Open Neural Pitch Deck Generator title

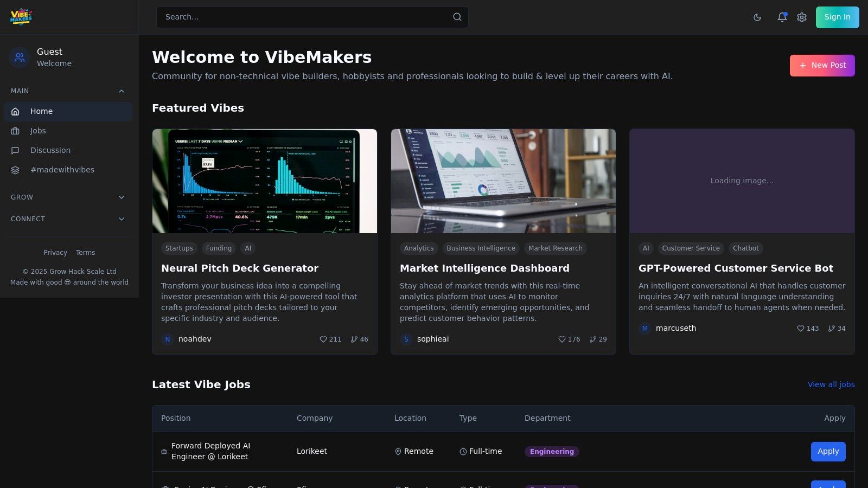coord(240,268)
